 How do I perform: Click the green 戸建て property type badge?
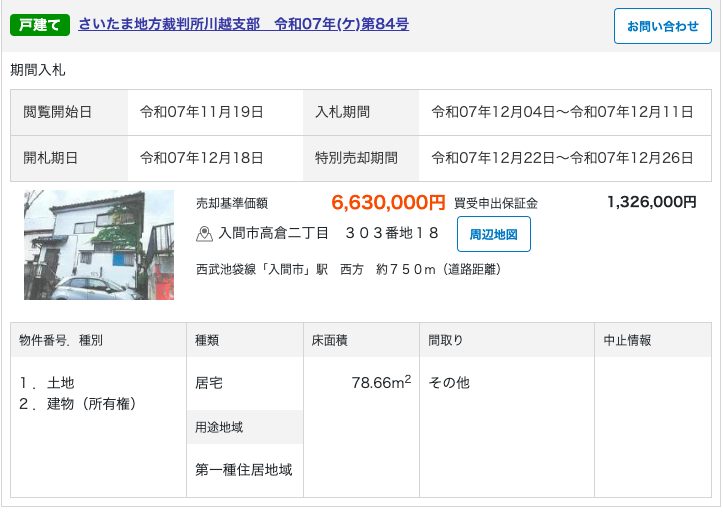pos(40,25)
